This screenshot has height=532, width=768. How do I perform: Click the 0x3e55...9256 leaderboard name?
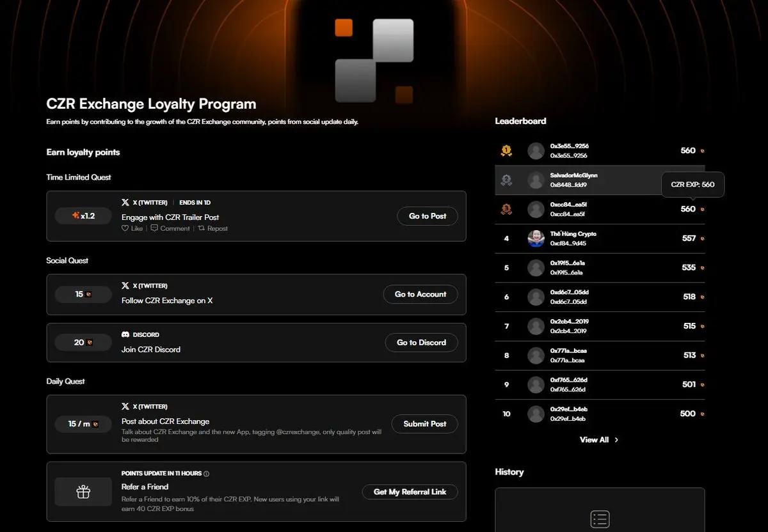point(570,146)
